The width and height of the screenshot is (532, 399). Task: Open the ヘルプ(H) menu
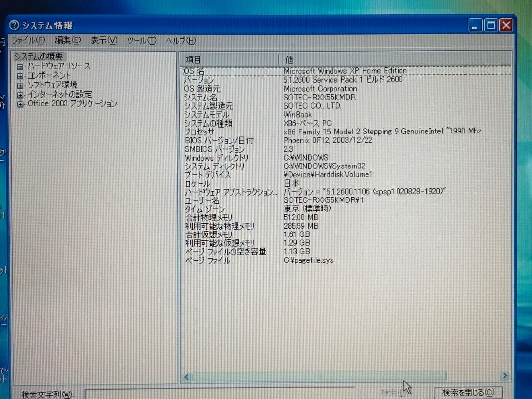point(181,41)
